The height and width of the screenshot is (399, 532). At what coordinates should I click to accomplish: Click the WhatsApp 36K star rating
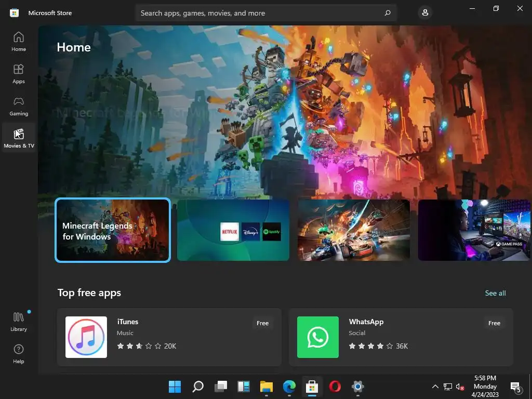coord(378,346)
